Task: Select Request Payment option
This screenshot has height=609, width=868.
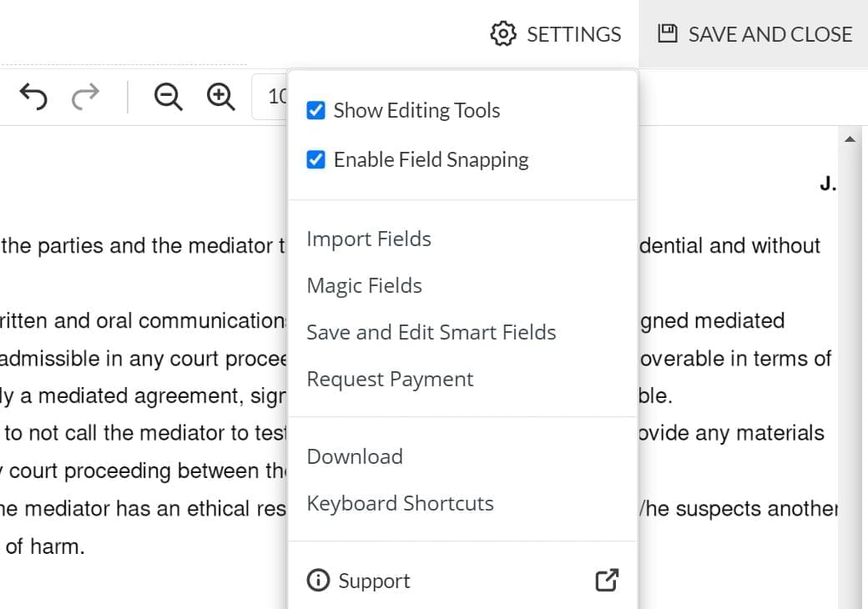Action: [390, 379]
